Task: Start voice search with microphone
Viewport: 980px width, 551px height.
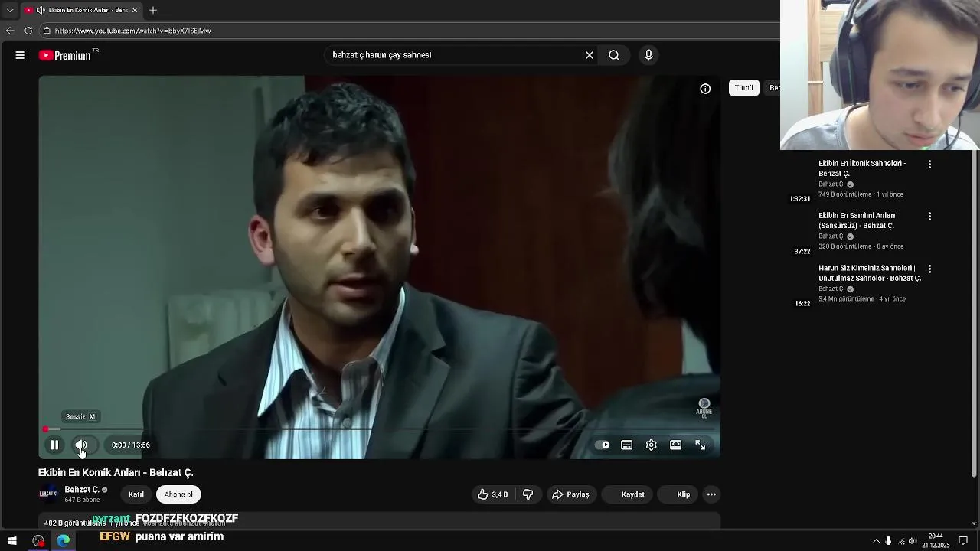Action: (648, 55)
